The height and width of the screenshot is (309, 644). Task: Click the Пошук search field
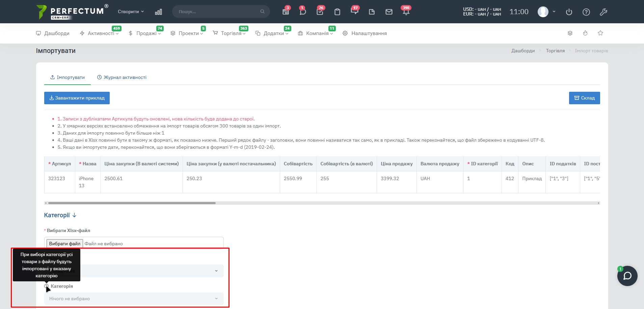click(218, 11)
